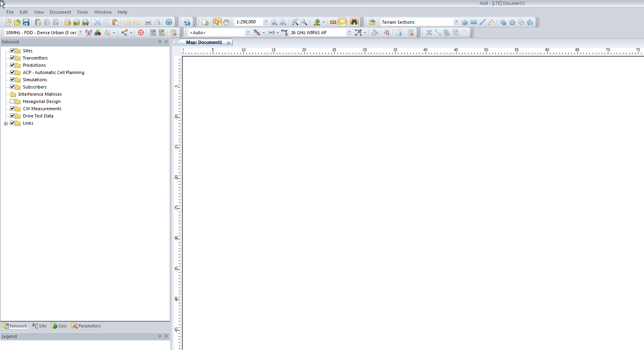Screen dimensions: 644x350
Task: Activate the hand pan tool
Action: (x=226, y=22)
